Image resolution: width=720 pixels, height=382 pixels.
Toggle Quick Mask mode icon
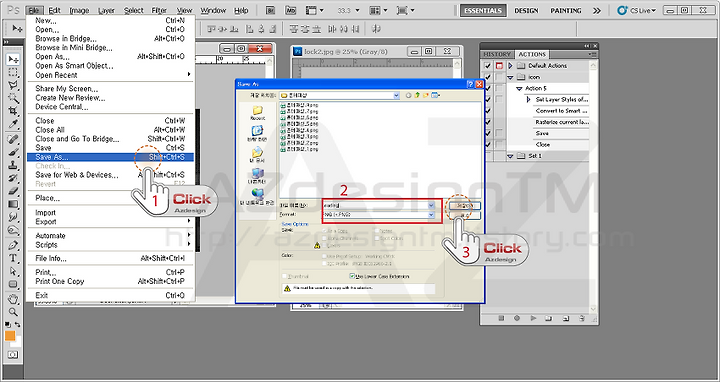pyautogui.click(x=13, y=354)
